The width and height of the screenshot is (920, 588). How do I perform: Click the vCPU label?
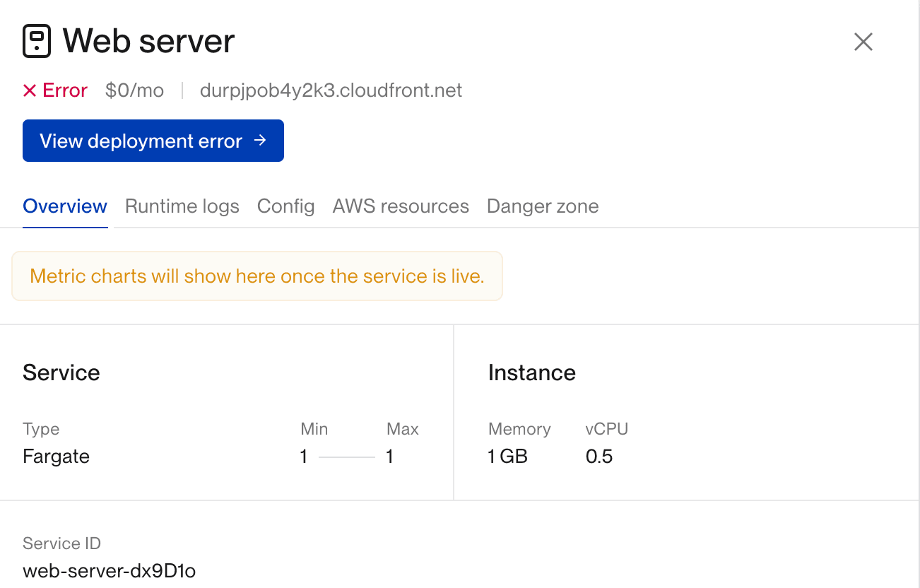tap(607, 429)
